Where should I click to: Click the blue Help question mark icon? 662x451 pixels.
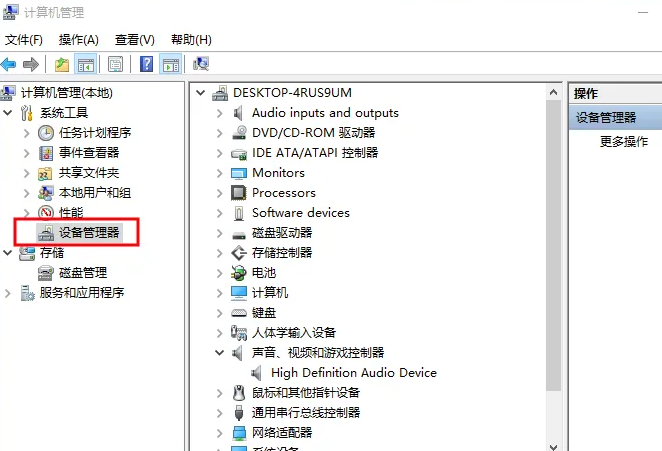click(146, 65)
